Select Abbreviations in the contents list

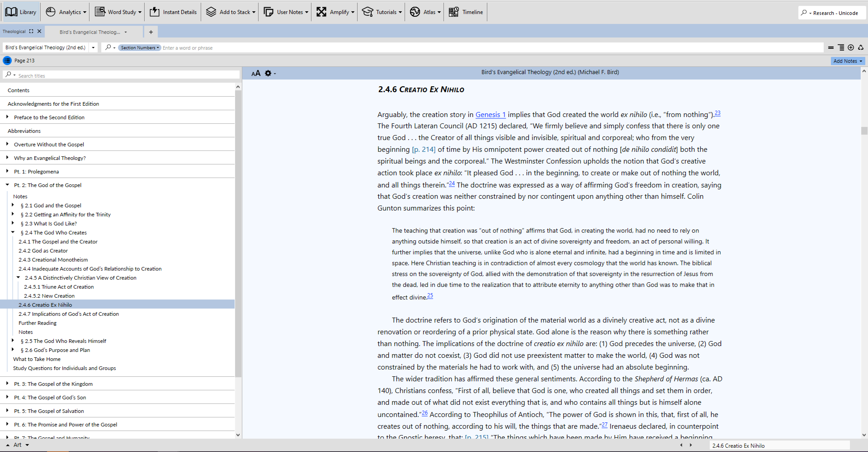[24, 131]
